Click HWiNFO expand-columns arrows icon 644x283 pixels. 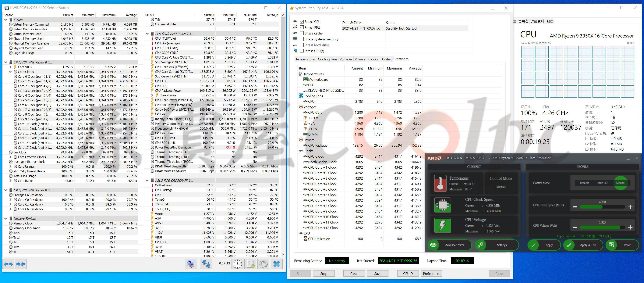[x=8, y=264]
